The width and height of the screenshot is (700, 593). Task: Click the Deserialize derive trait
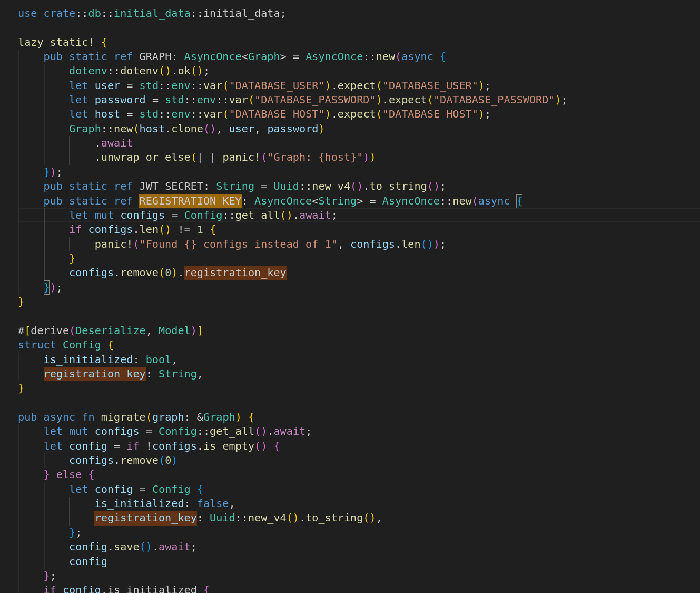tap(110, 330)
